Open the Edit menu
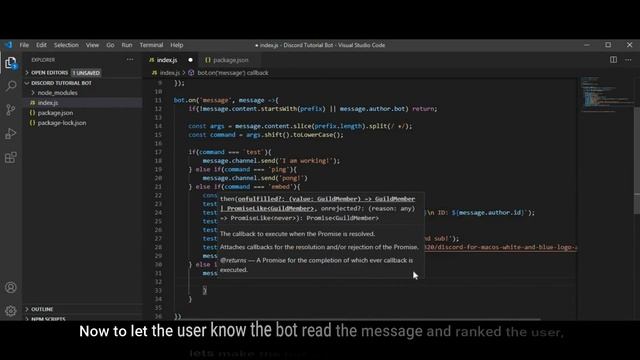640x360 pixels. pos(41,45)
